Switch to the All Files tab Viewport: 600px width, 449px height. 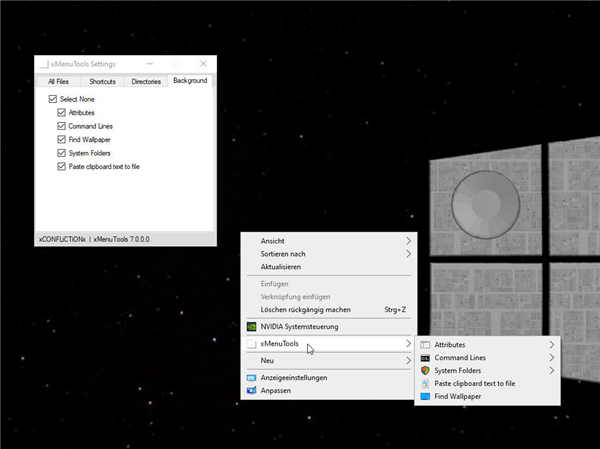59,81
